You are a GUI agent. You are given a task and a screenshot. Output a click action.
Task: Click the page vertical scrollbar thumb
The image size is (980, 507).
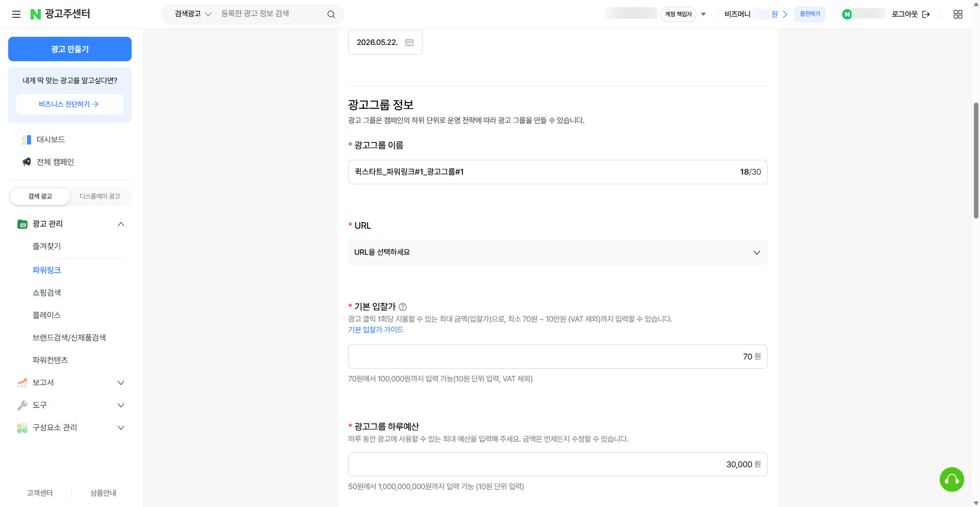(x=976, y=160)
